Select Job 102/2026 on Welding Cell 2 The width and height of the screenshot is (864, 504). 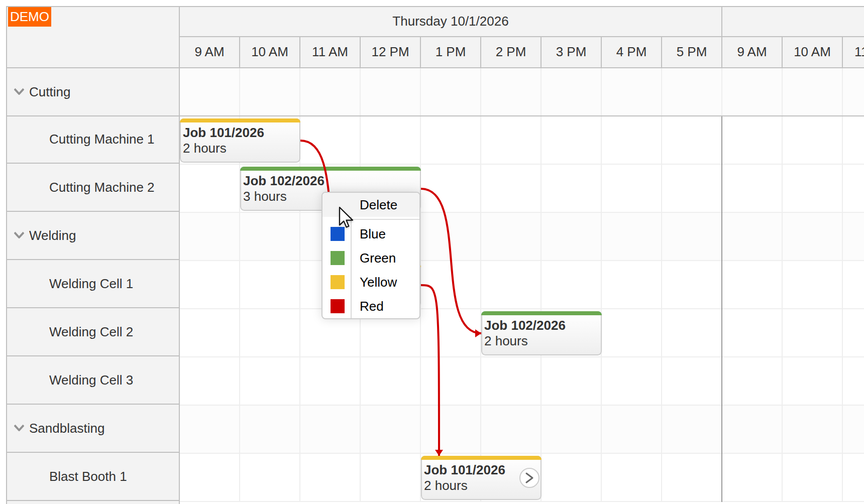(541, 333)
